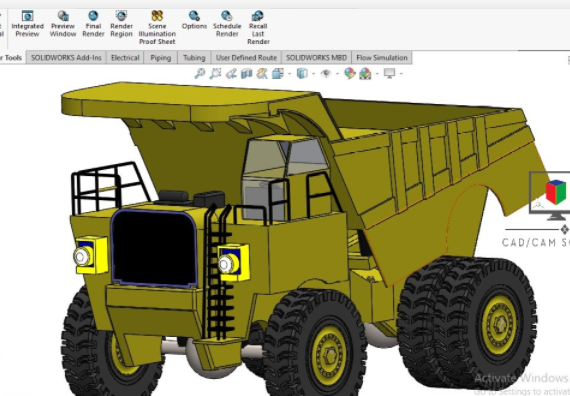Open the Tubing tab

(x=194, y=57)
